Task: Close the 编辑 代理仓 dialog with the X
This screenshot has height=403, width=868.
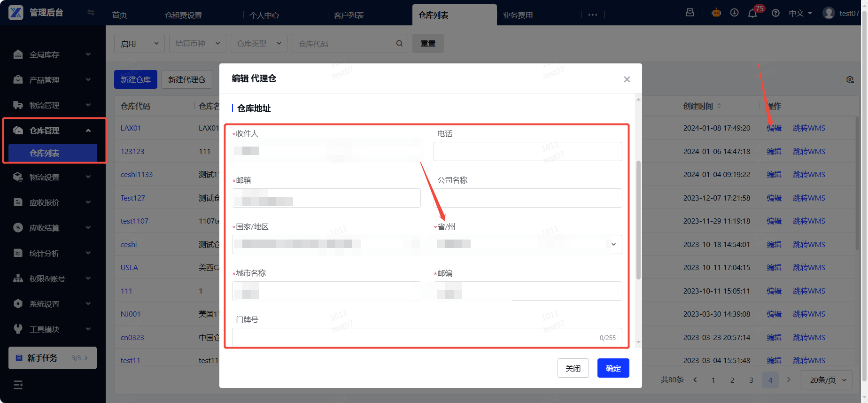Action: click(627, 79)
